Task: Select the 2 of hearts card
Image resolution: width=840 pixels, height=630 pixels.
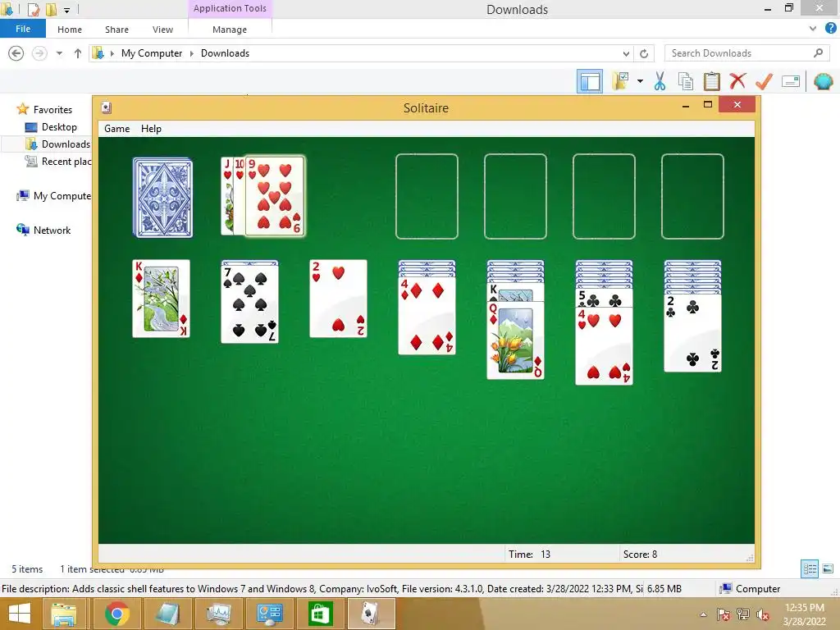Action: 339,299
